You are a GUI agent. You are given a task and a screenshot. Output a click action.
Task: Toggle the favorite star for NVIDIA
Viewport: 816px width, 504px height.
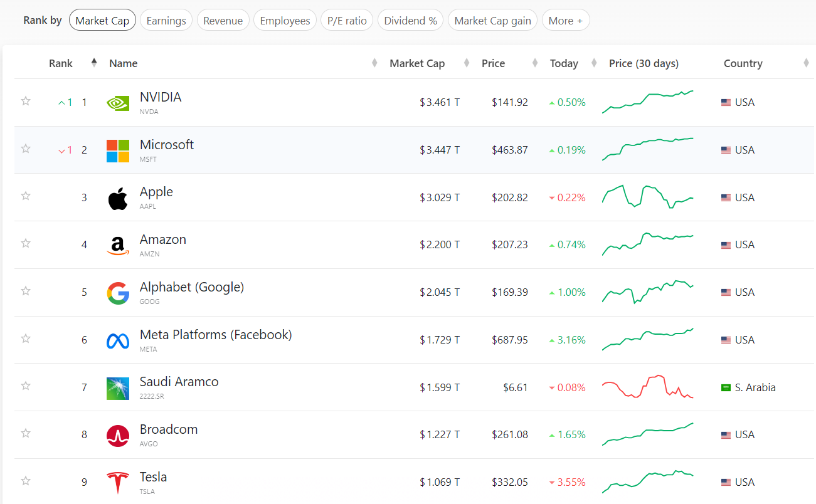(x=26, y=101)
